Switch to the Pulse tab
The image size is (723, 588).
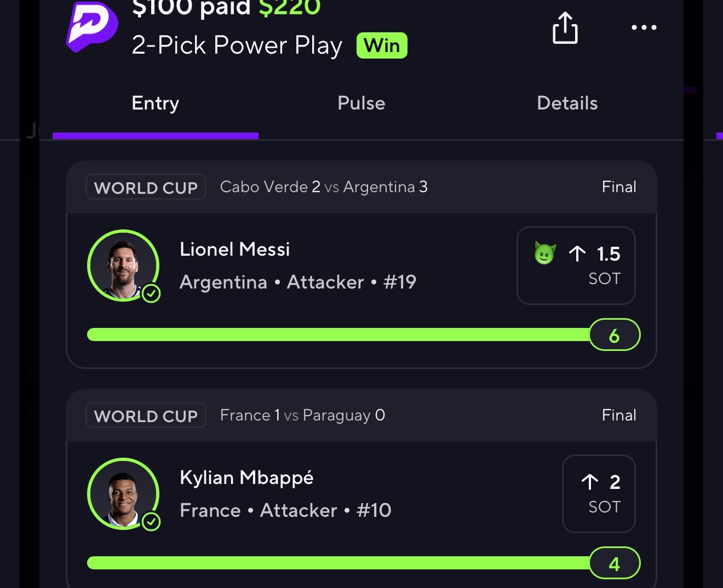tap(361, 103)
